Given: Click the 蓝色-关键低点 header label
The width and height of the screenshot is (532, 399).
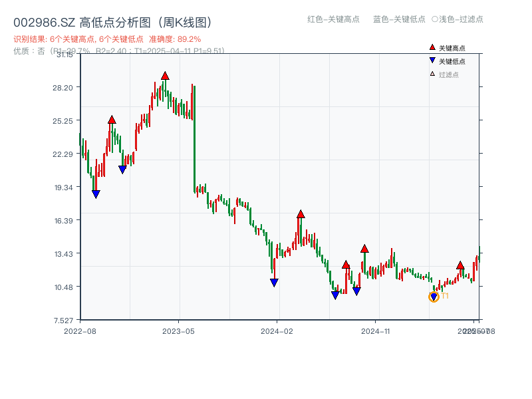Looking at the screenshot, I should [x=399, y=19].
